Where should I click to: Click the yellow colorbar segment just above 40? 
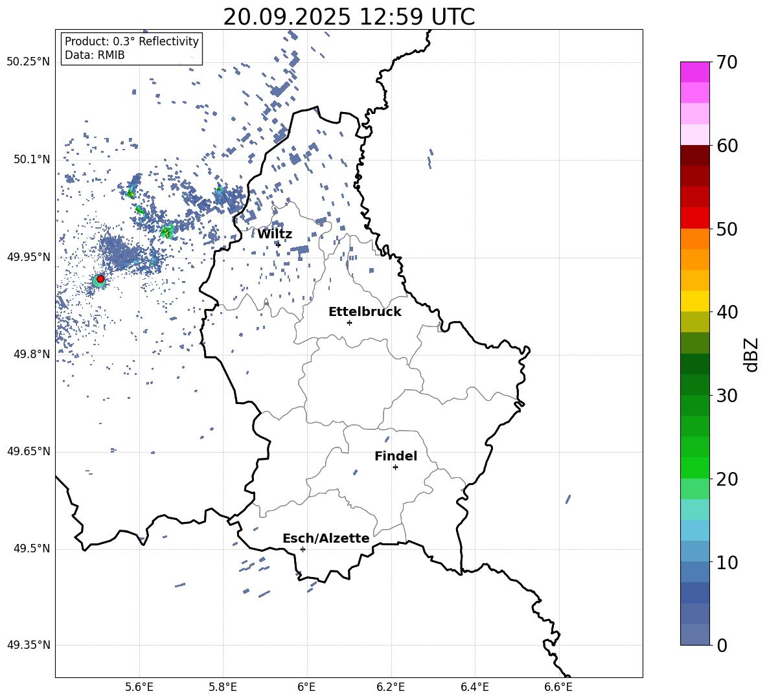pos(695,301)
